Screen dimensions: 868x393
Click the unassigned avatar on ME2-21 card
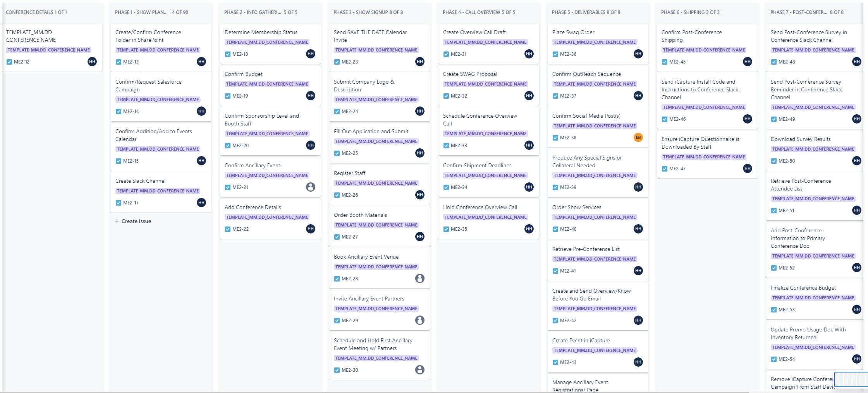click(x=310, y=187)
